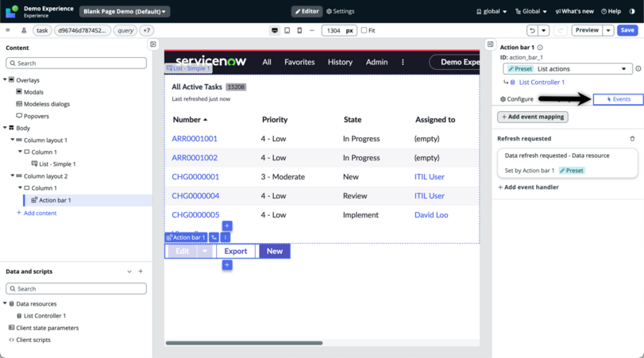Open undo history dropdown arrow

coord(543,30)
